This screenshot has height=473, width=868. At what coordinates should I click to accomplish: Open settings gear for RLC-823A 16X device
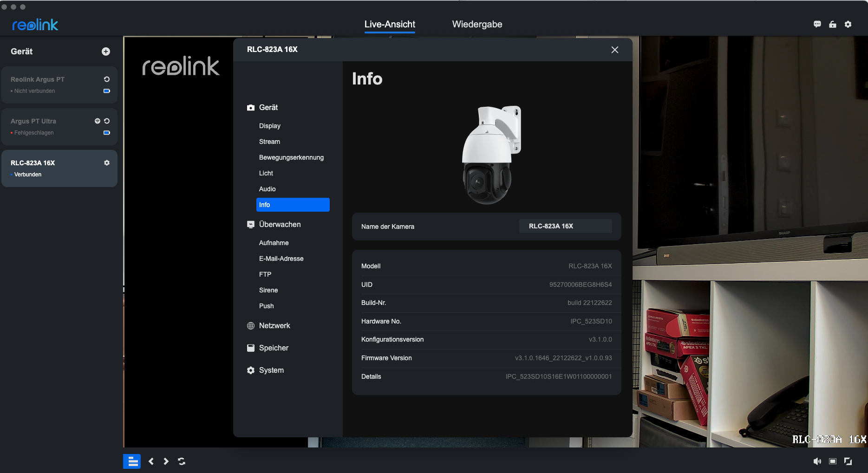(107, 163)
